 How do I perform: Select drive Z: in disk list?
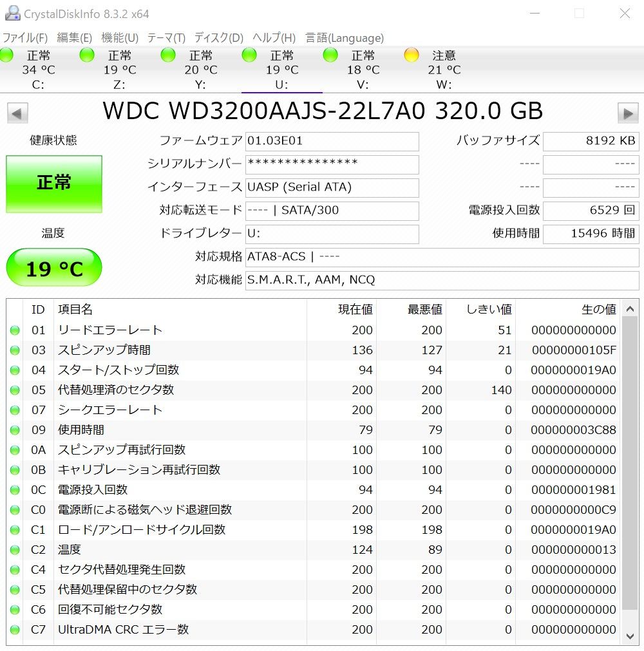pos(120,70)
